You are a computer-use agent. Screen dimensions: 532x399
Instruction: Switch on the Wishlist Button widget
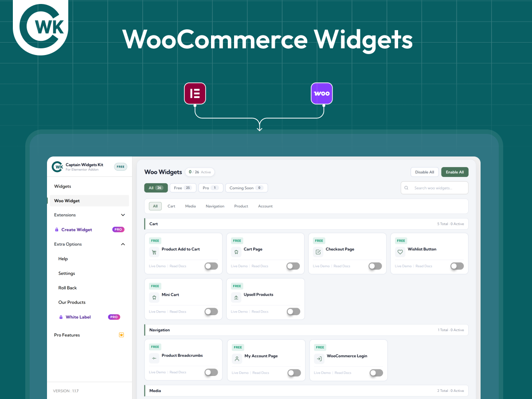pyautogui.click(x=457, y=266)
